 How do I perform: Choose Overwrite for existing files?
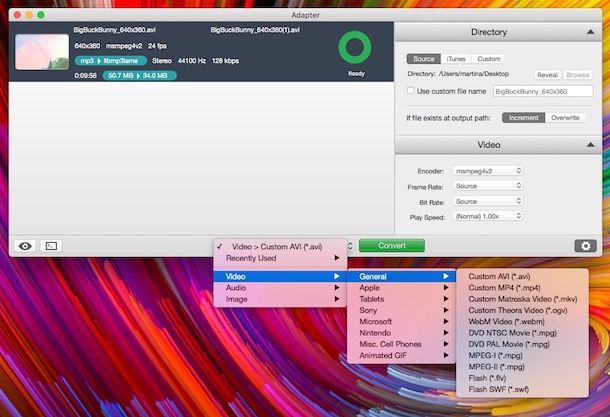(565, 117)
